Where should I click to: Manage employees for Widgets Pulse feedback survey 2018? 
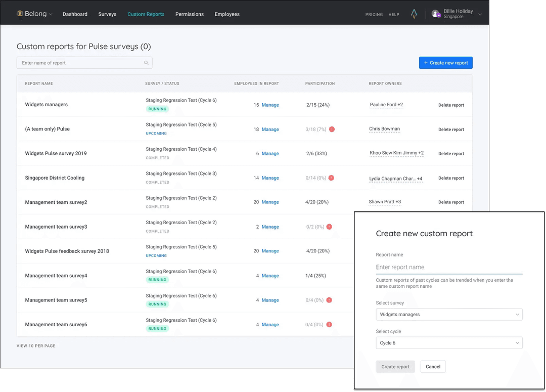click(270, 251)
